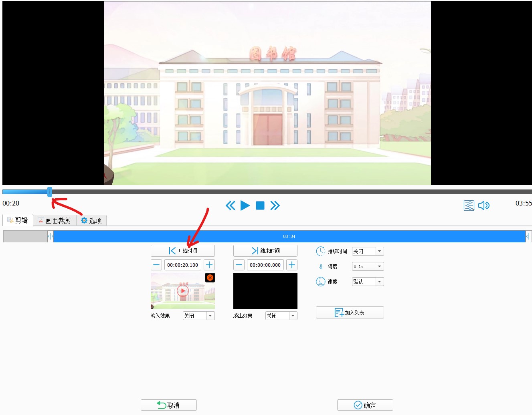Open the video adjustment settings icon
532x415 pixels.
point(469,206)
